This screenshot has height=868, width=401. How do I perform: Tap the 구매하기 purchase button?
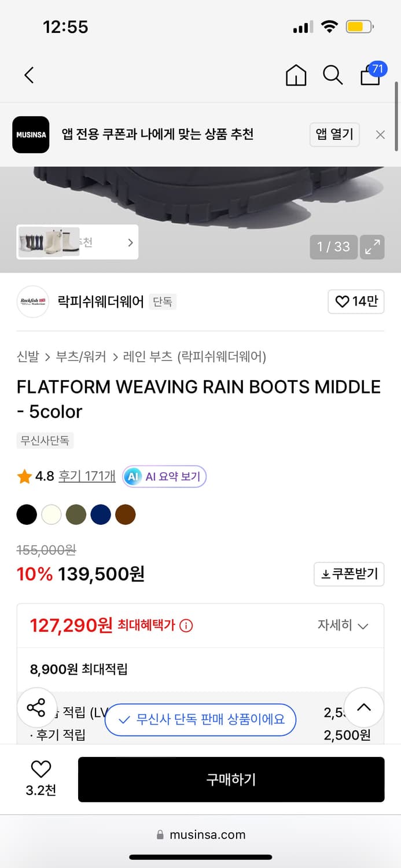click(231, 779)
